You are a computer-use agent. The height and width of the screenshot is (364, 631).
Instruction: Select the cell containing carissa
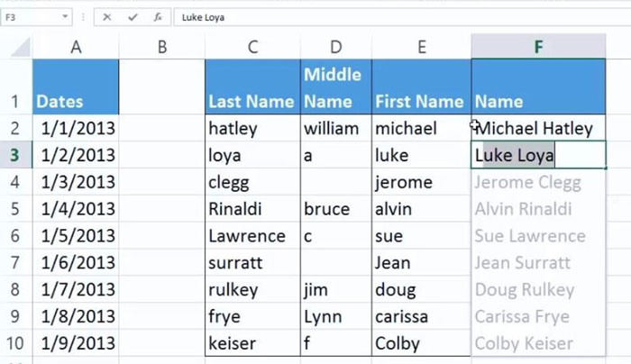[x=421, y=316]
